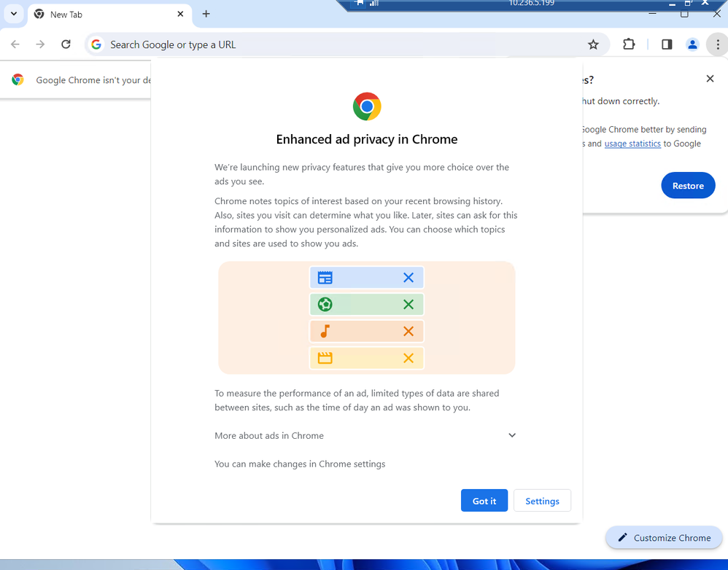Expand More about ads in Chrome
728x570 pixels.
(x=365, y=435)
